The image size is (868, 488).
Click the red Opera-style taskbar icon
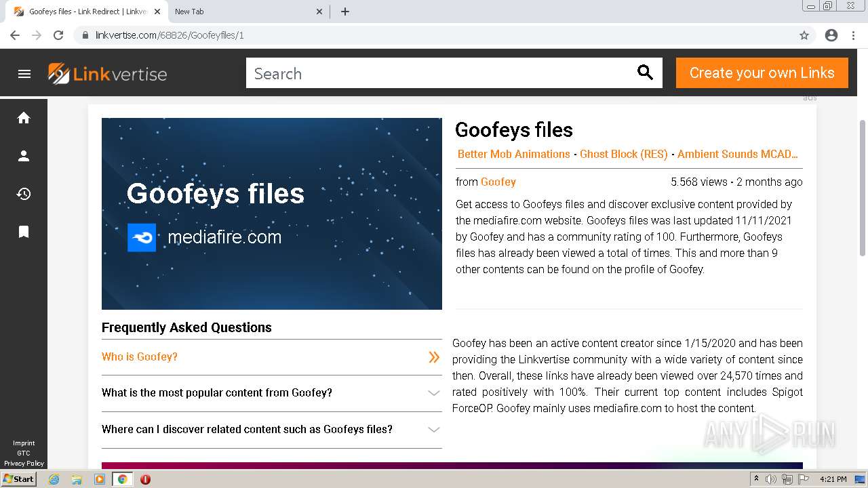(x=145, y=479)
